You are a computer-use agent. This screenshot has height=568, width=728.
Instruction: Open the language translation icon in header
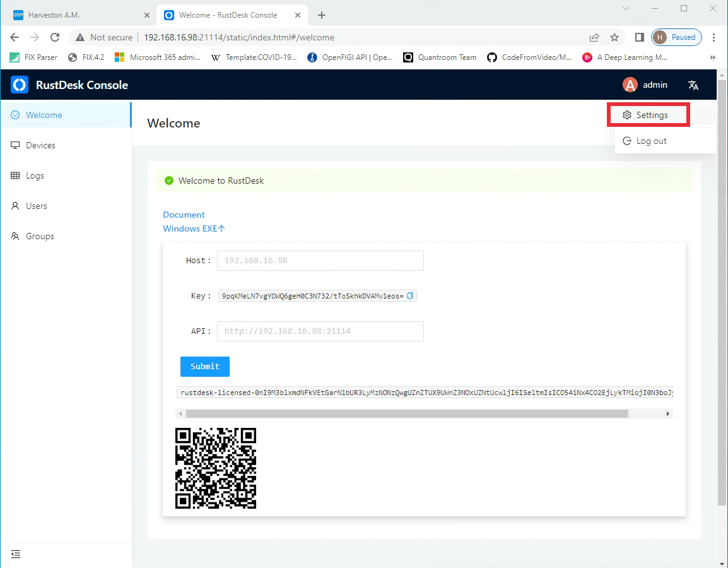(693, 85)
